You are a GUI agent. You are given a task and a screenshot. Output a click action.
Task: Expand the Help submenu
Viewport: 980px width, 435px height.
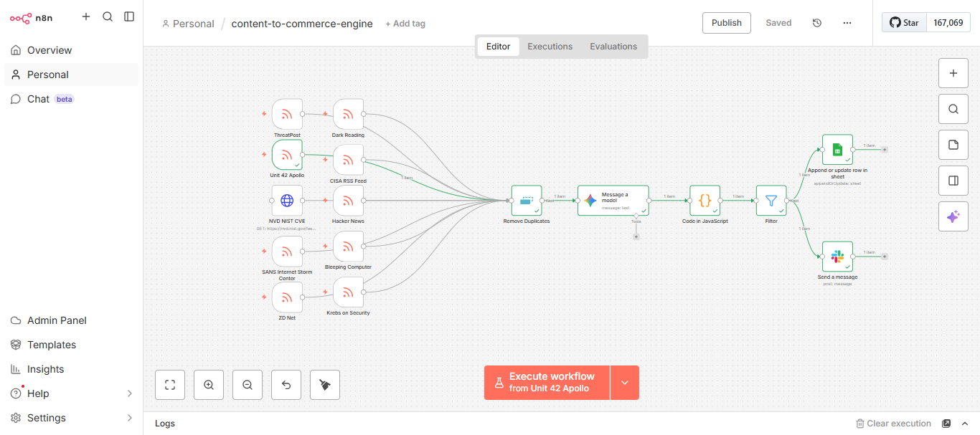[x=130, y=393]
